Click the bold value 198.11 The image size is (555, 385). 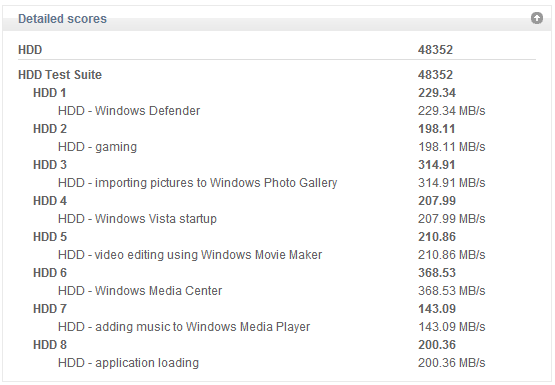click(x=437, y=129)
